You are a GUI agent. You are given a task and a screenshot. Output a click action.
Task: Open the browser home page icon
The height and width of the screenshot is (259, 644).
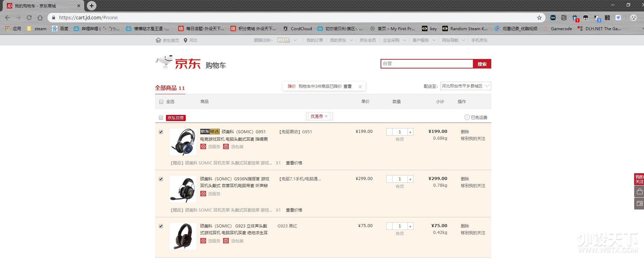click(40, 18)
